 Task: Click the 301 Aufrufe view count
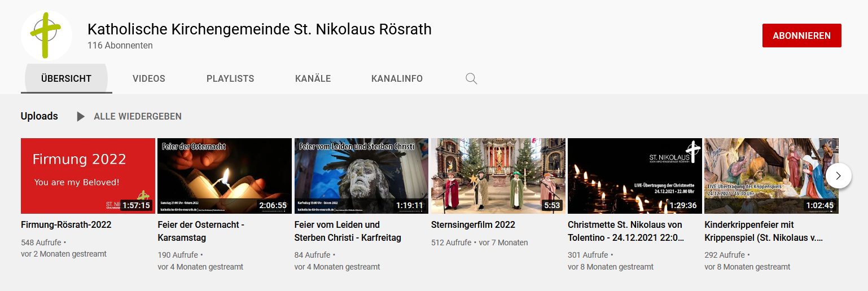click(x=588, y=255)
